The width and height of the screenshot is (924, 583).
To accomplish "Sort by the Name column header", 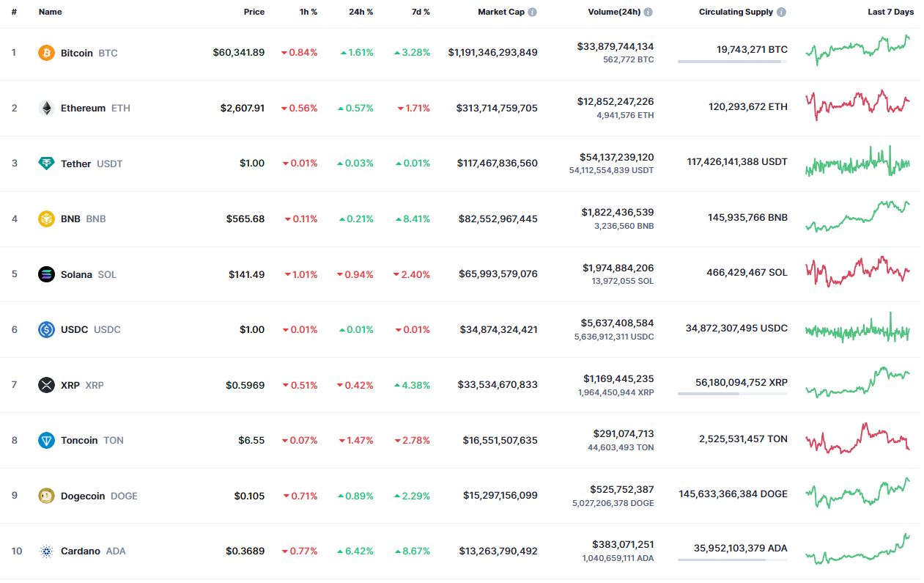I will pos(50,12).
